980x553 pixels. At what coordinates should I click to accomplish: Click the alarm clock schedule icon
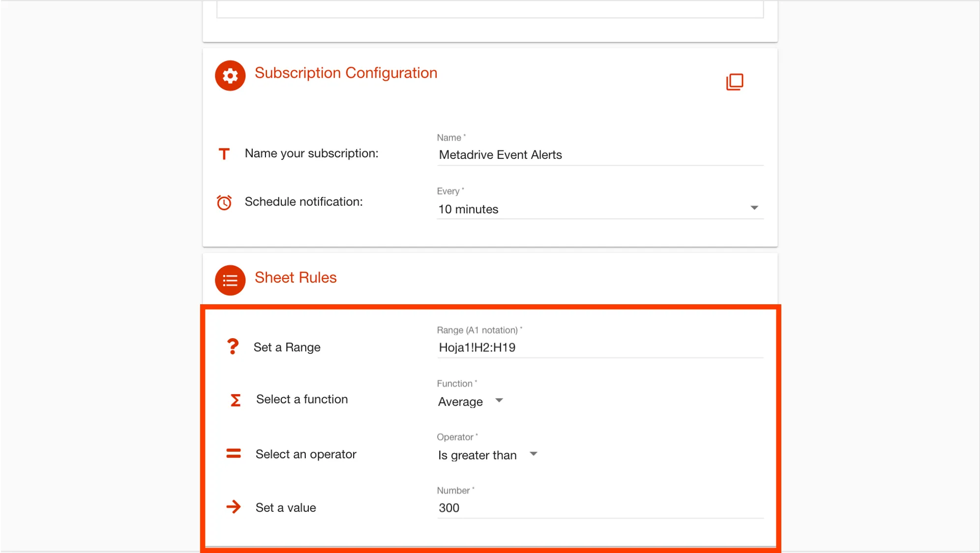pos(224,202)
